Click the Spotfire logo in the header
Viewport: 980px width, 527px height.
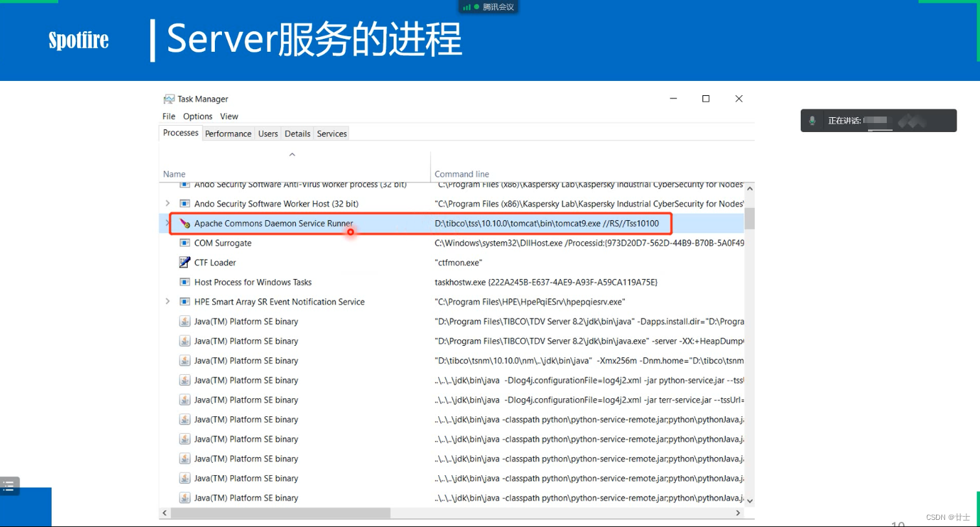pos(78,40)
